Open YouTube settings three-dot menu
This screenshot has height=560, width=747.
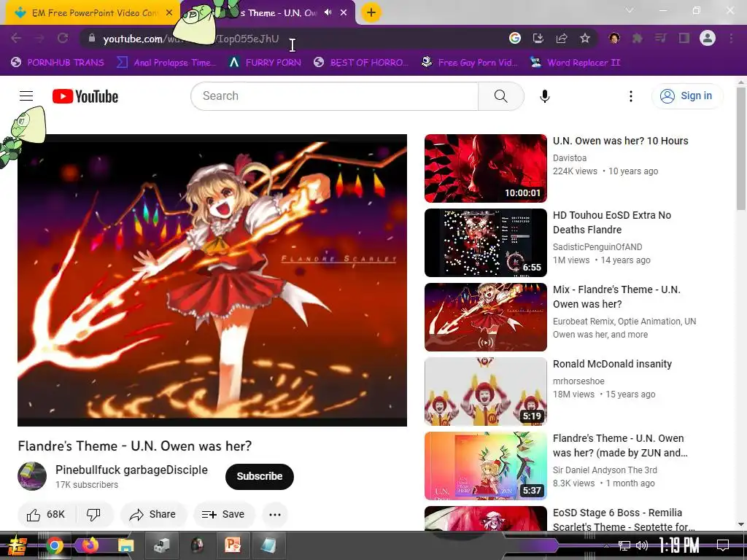point(631,96)
